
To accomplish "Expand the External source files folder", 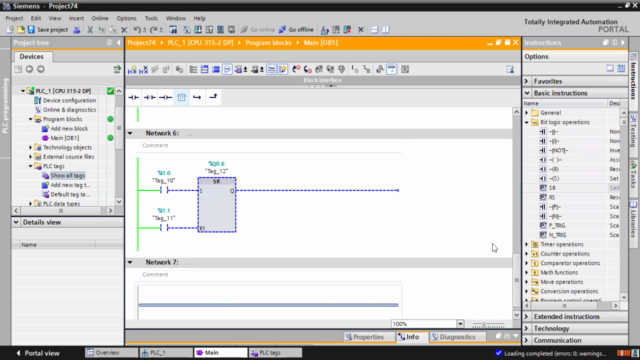I will (x=31, y=157).
